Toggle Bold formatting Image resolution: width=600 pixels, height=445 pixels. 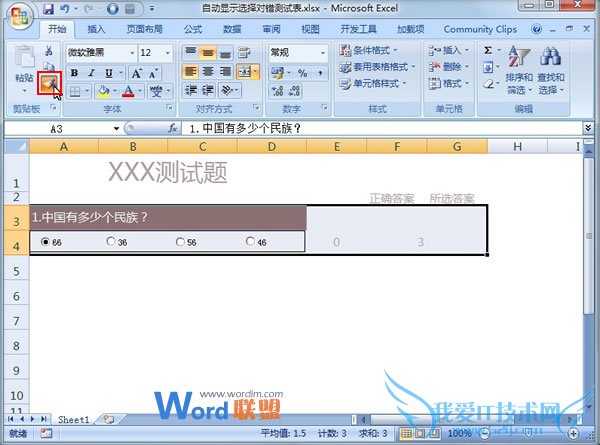point(75,73)
